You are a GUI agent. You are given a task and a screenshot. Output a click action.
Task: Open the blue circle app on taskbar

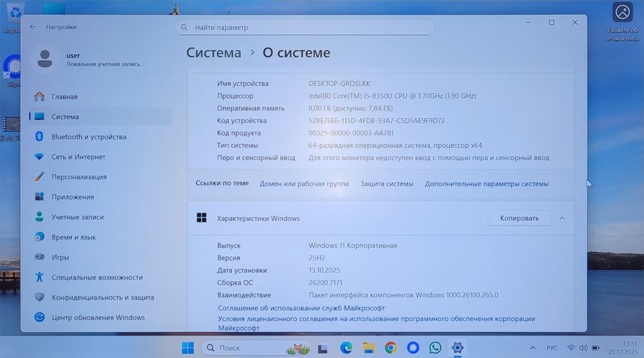413,348
